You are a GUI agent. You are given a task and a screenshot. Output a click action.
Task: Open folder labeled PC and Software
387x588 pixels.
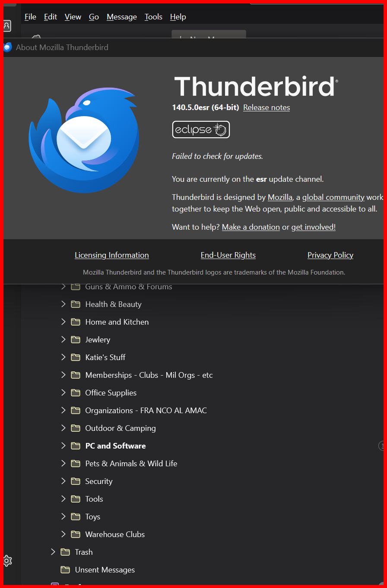tap(115, 446)
